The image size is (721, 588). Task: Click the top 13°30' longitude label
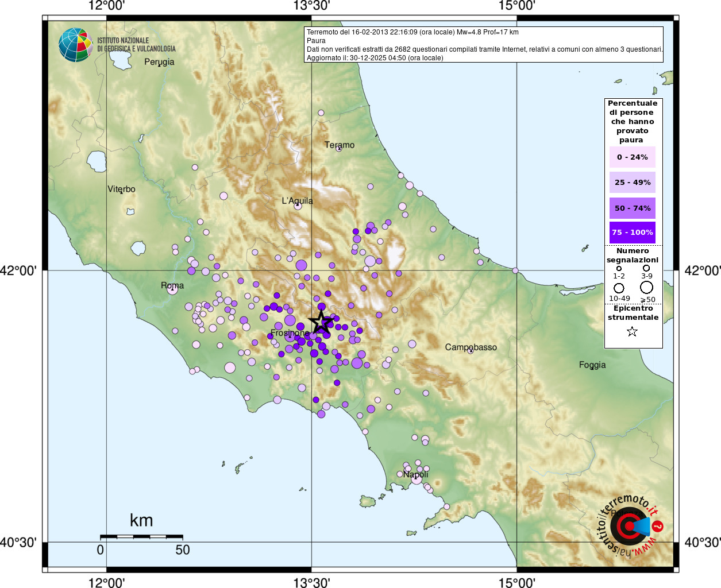[x=311, y=6]
